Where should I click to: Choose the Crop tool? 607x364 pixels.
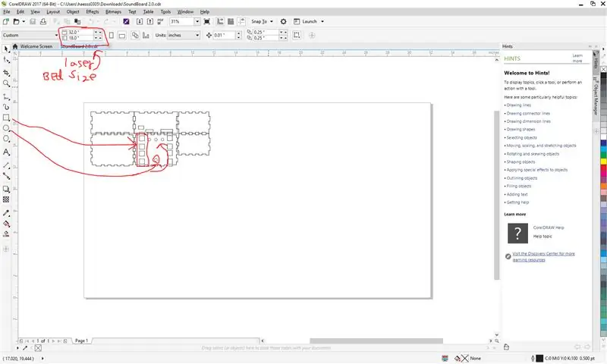[6, 72]
